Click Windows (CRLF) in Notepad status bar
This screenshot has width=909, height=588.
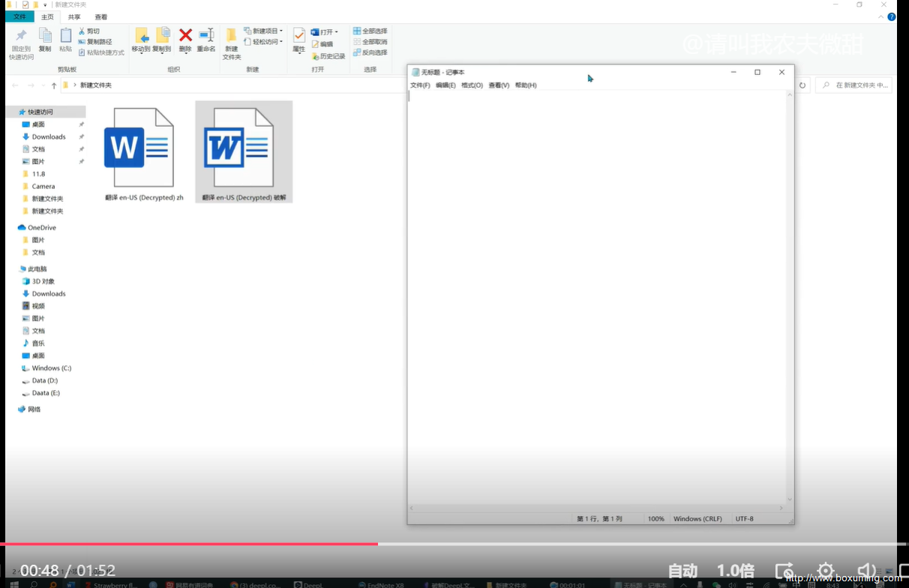coord(697,519)
